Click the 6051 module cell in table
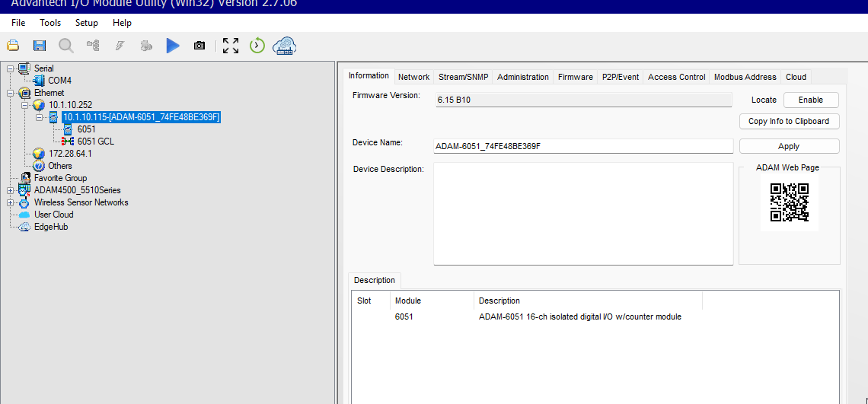This screenshot has height=404, width=868. [404, 317]
